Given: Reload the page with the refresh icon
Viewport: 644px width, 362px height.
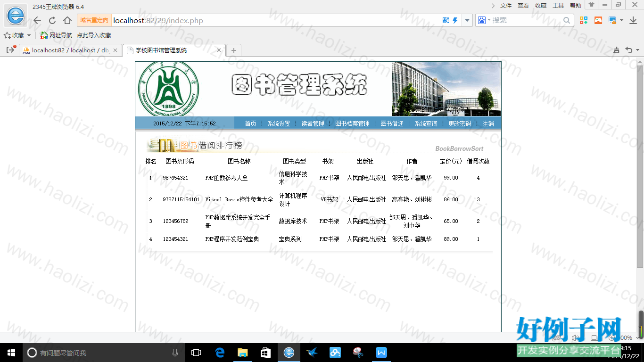Looking at the screenshot, I should point(52,21).
